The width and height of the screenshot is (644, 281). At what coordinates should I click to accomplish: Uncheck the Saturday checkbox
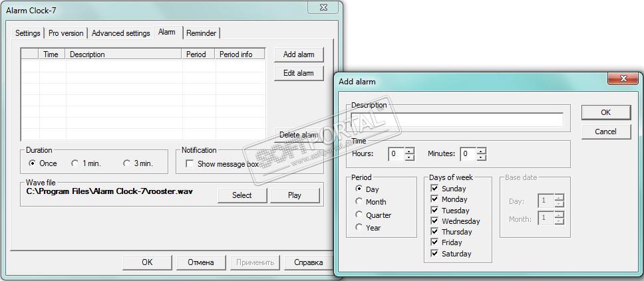coord(434,254)
